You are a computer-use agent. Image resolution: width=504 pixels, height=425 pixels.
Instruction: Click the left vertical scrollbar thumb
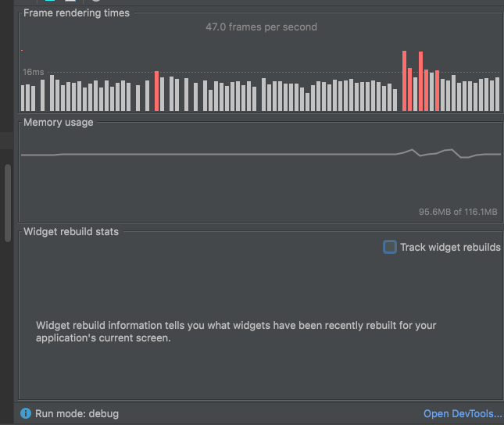[8, 203]
